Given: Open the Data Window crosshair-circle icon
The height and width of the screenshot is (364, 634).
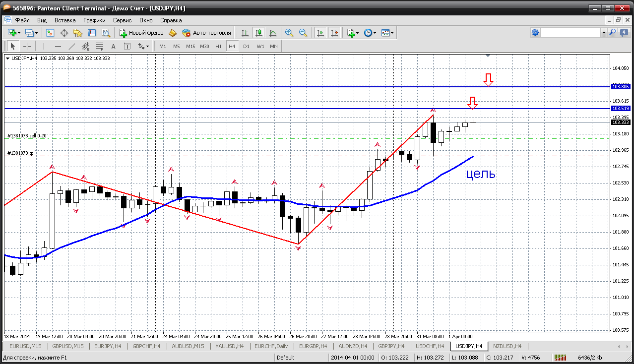Looking at the screenshot, I should tap(64, 33).
